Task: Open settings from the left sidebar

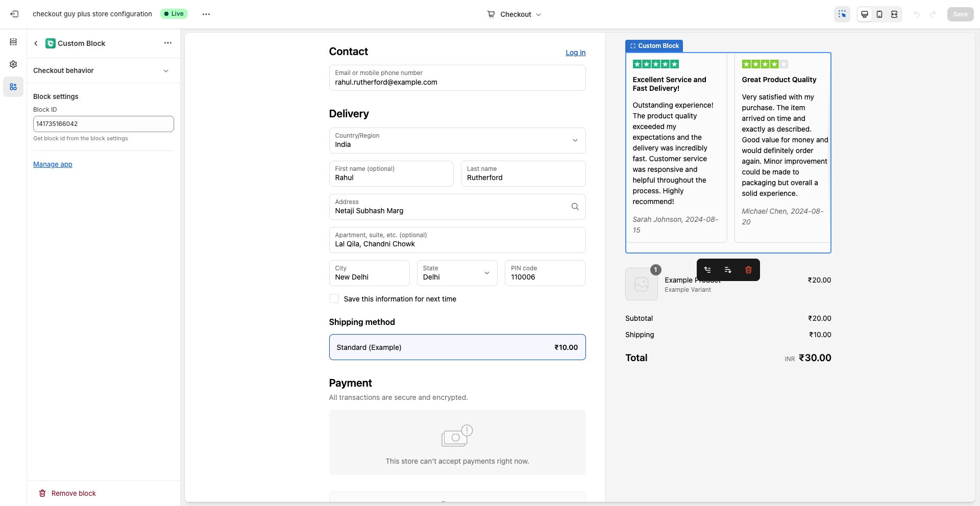Action: click(x=13, y=64)
